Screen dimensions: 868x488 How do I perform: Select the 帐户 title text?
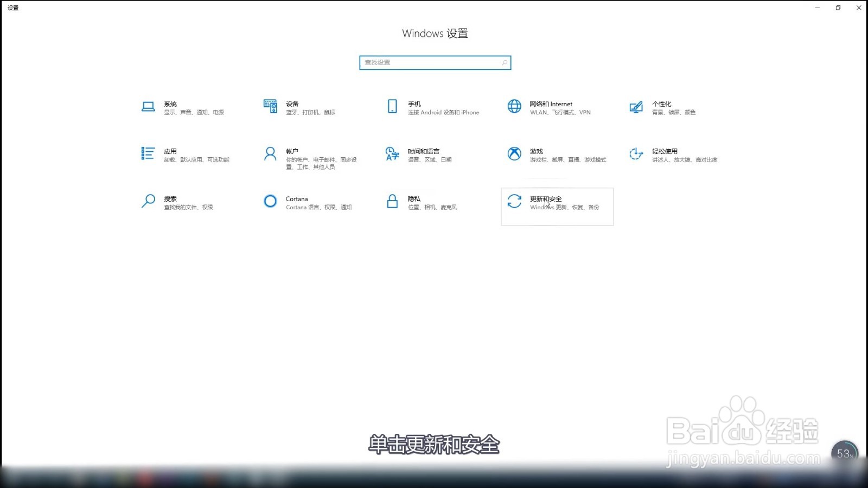click(x=292, y=151)
